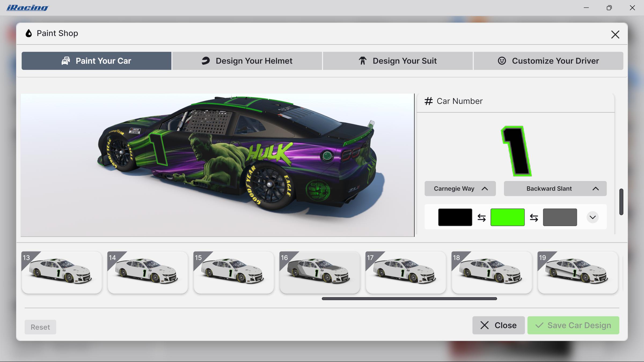Click the swap arrows between black and green swatches
This screenshot has height=362, width=644.
(481, 217)
